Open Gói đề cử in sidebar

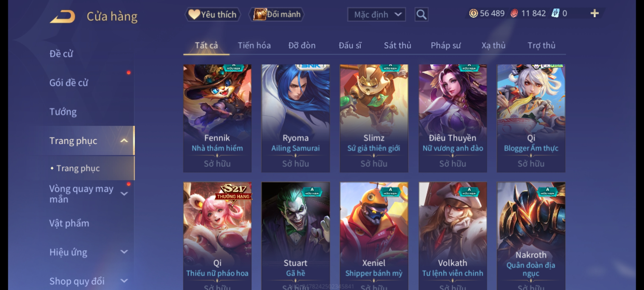tap(69, 83)
